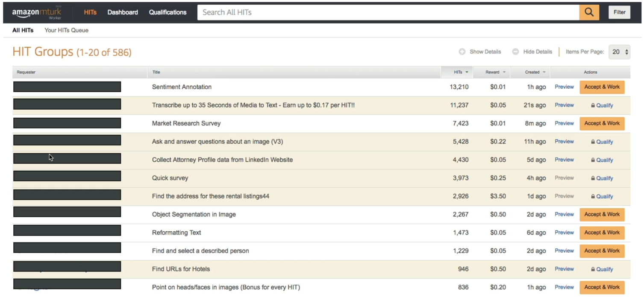The width and height of the screenshot is (644, 297).
Task: Preview the Sentiment Annotation HIT
Action: (564, 87)
